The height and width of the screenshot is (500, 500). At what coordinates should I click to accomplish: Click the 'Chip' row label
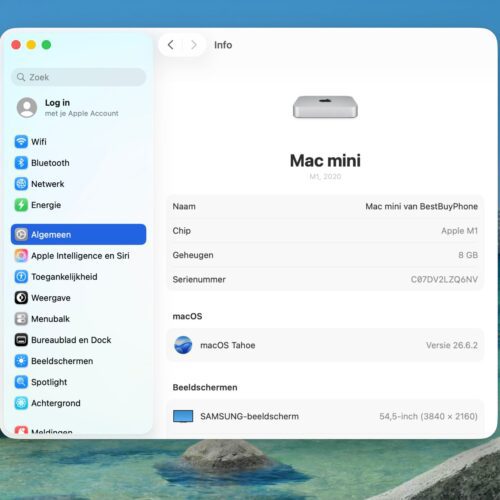tap(182, 231)
